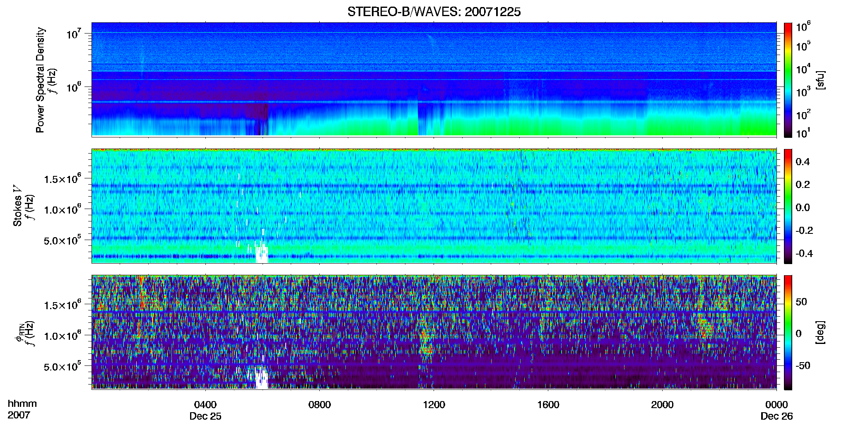Screen dimensions: 868x447
Task: Click the Dec 25 date label
Action: pos(205,416)
